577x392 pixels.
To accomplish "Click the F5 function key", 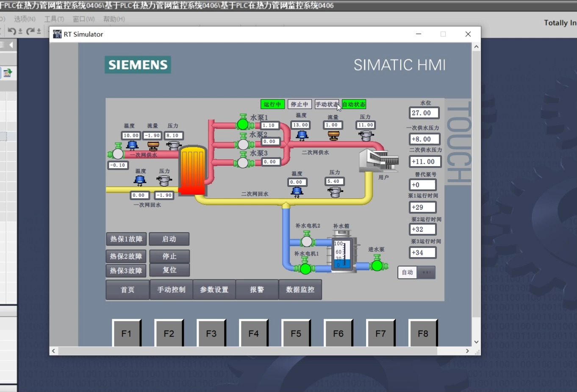I will (x=296, y=334).
